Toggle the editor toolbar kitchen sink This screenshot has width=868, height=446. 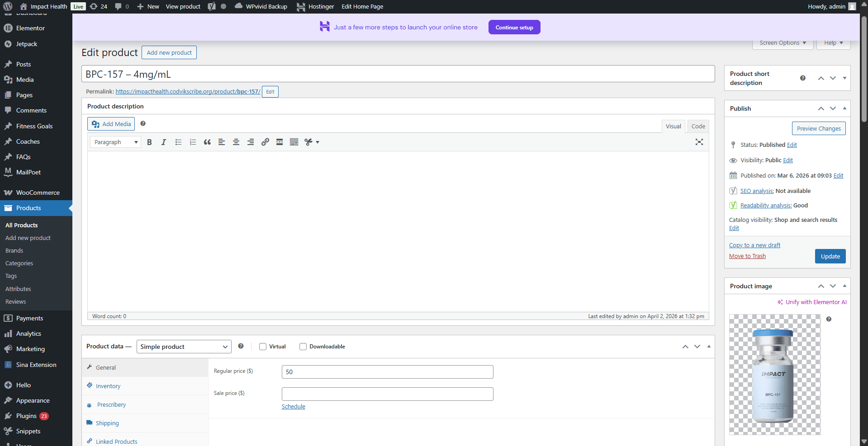[294, 142]
